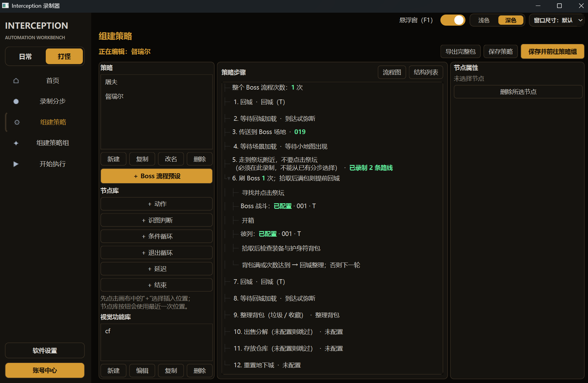The height and width of the screenshot is (383, 588).
Task: Add a + 条件循环 node
Action: 156,236
